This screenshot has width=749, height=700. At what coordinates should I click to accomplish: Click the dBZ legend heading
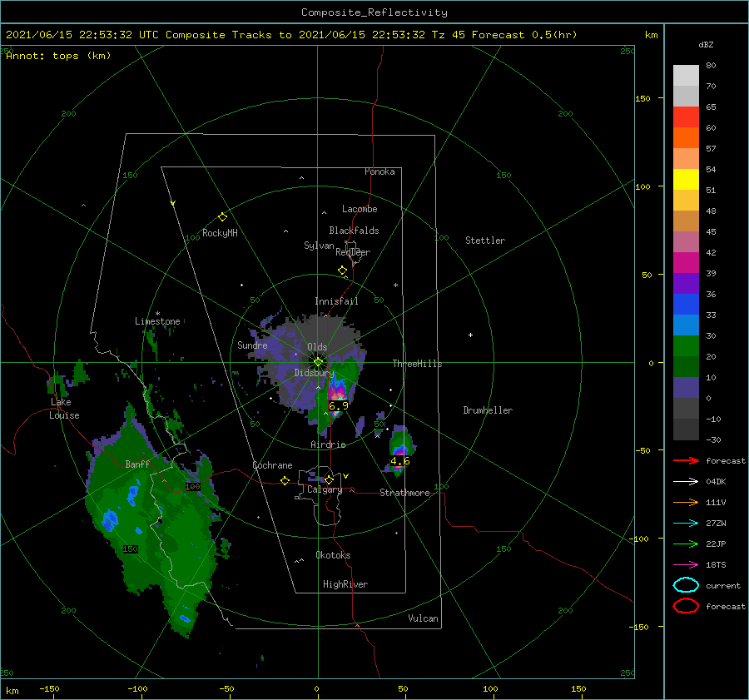(x=706, y=44)
